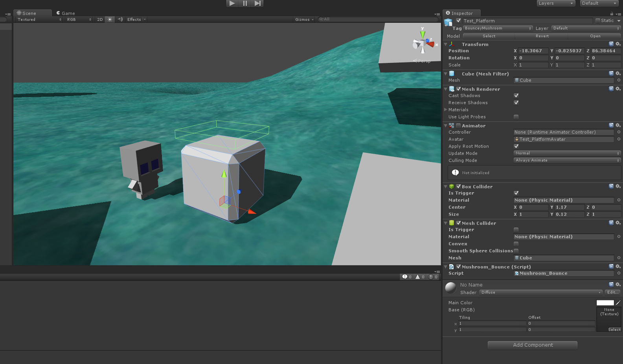Open the Gizmos menu in scene toolbar
This screenshot has height=364, width=623.
305,19
